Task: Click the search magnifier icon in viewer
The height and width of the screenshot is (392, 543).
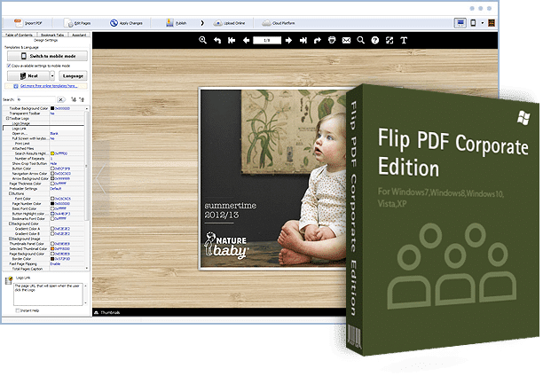Action: [x=360, y=40]
